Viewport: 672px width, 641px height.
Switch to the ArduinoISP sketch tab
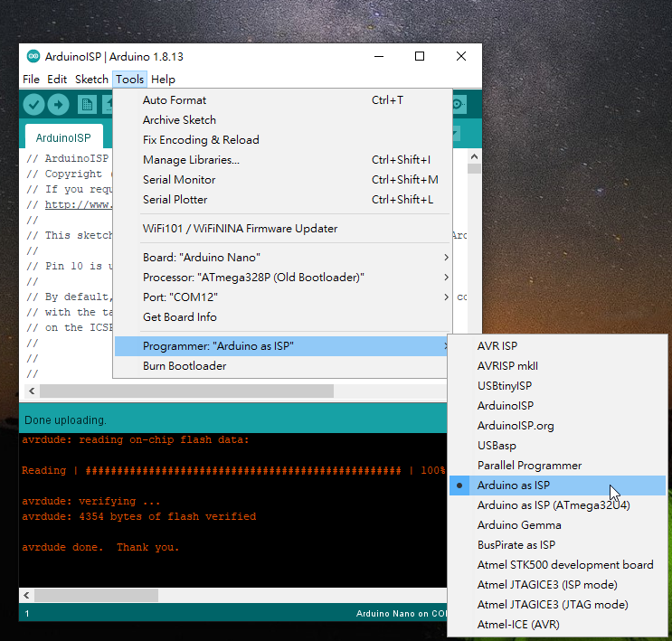63,138
